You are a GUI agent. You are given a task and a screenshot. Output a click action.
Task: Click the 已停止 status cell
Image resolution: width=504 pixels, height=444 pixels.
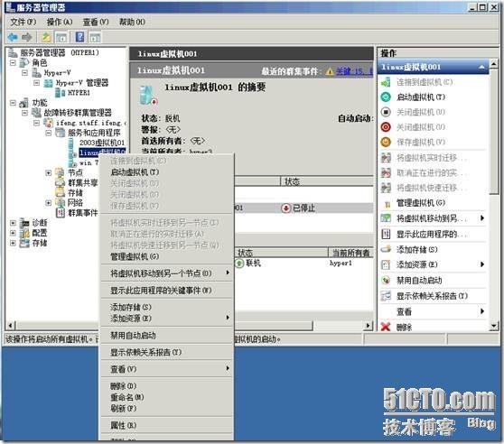coord(298,208)
